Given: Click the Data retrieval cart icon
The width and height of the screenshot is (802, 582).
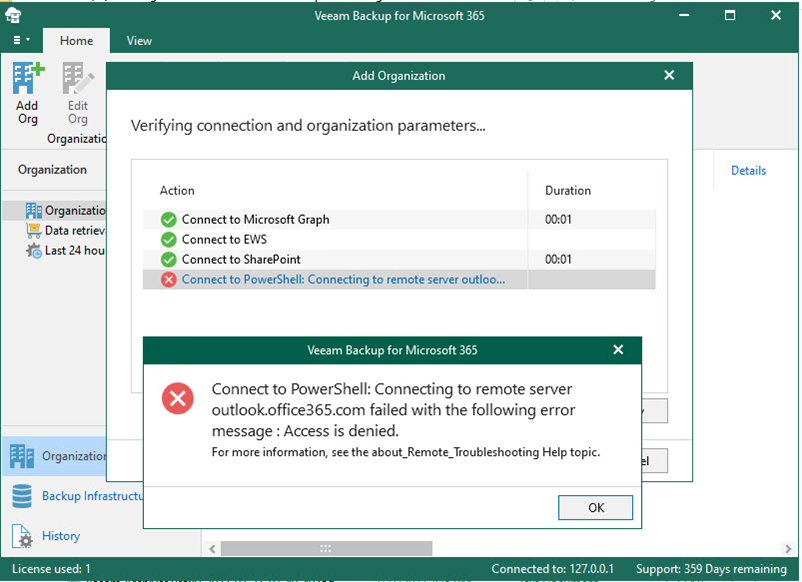Looking at the screenshot, I should click(x=34, y=230).
